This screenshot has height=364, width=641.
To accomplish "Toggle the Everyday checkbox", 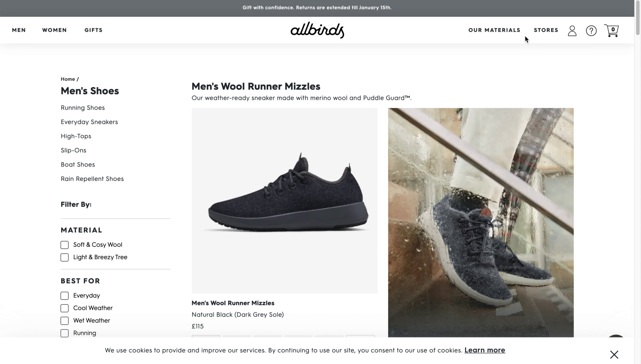I will (x=64, y=296).
